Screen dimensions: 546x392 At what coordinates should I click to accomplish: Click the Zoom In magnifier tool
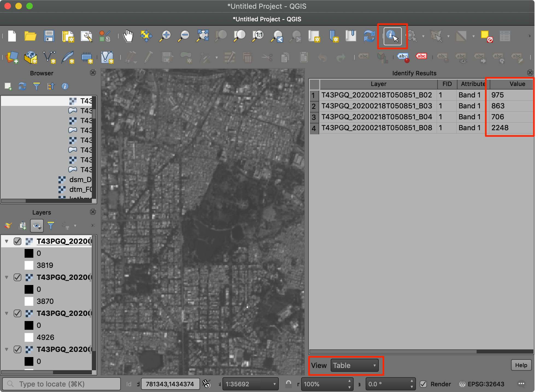click(x=165, y=36)
